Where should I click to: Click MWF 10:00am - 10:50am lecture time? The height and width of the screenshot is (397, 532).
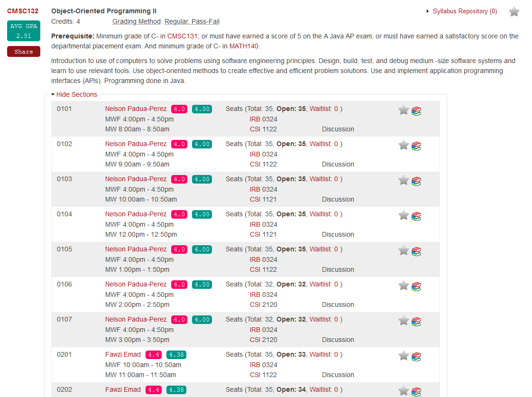click(x=143, y=365)
